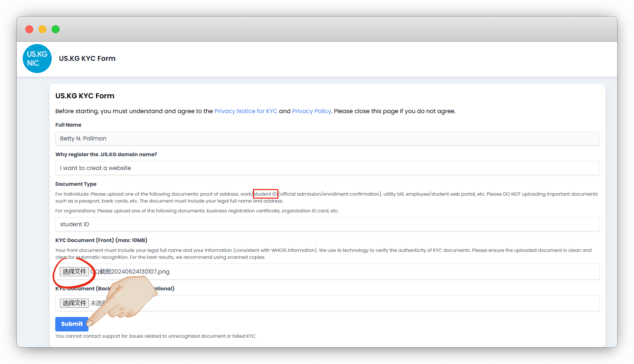Click the yellow minimize window button
The width and height of the screenshot is (634, 364).
[x=42, y=29]
